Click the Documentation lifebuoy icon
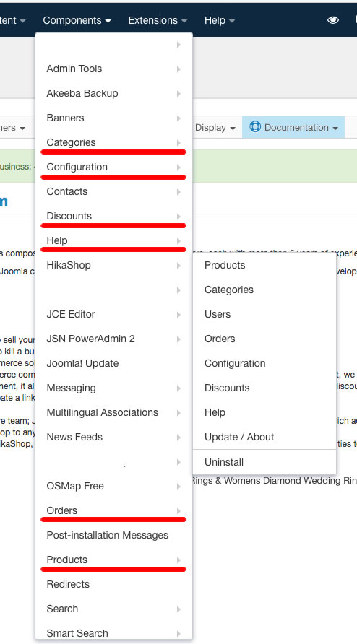 [x=255, y=127]
